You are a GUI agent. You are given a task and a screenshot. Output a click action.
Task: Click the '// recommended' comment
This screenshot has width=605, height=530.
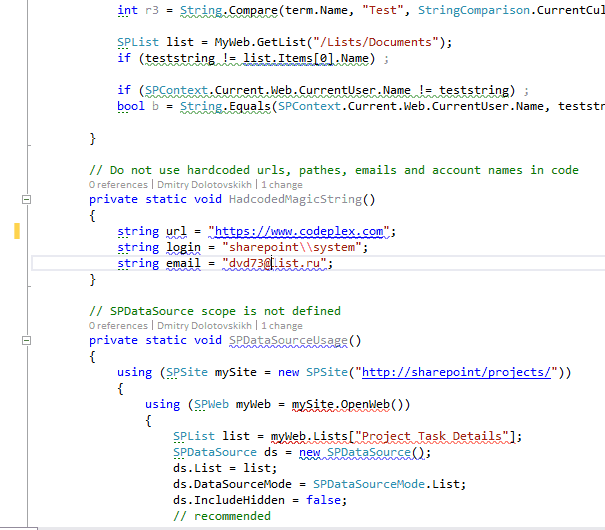pos(221,516)
